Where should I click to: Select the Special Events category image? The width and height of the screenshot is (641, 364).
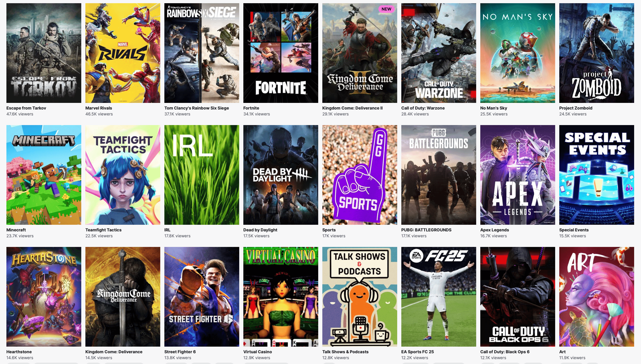tap(596, 175)
